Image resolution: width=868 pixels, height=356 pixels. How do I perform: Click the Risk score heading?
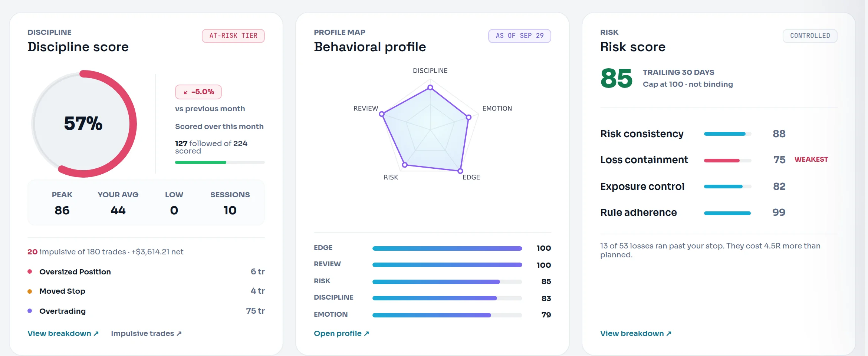[x=633, y=47]
